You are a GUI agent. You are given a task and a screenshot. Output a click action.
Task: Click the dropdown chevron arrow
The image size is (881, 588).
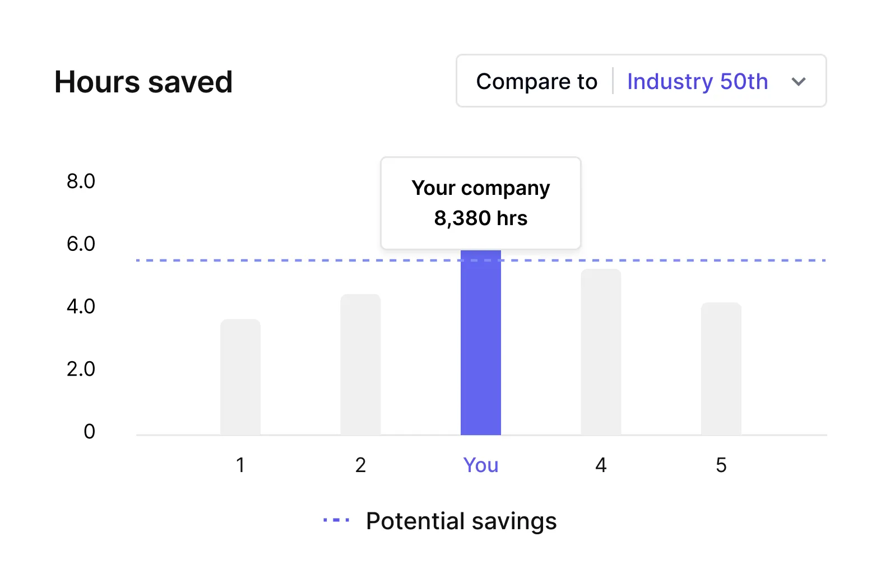[x=798, y=82]
